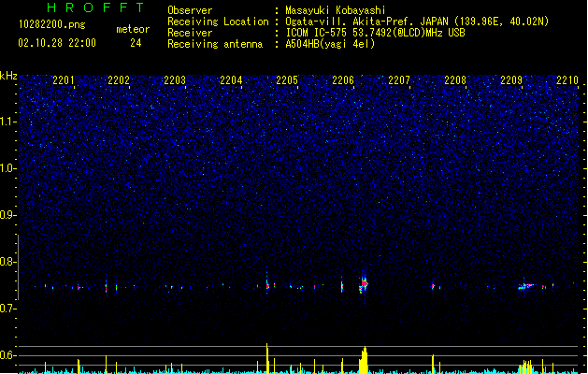Screen dimensions: 588x374
Task: Click the 2209 time marker
Action: [511, 79]
